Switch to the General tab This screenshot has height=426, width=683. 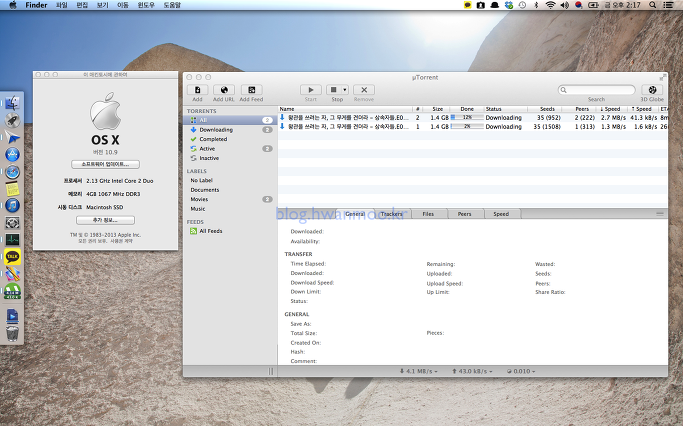pyautogui.click(x=355, y=214)
